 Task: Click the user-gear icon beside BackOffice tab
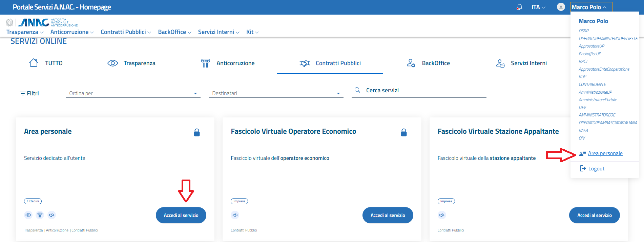pos(411,63)
